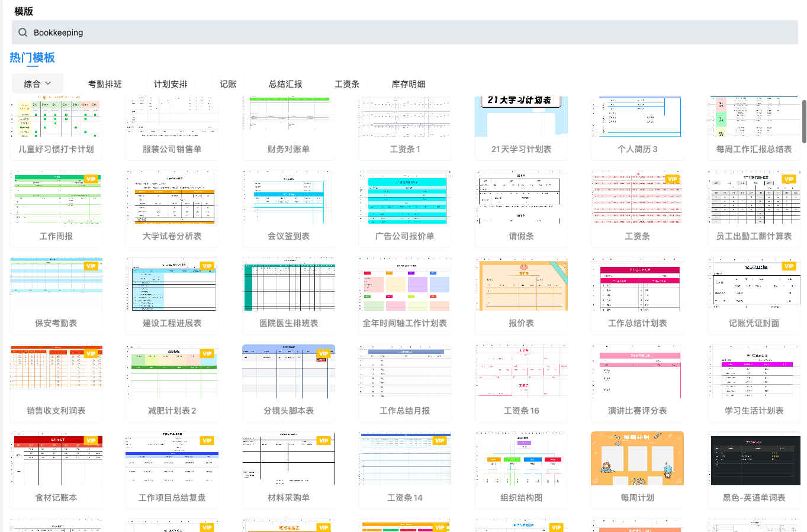The width and height of the screenshot is (807, 532).
Task: Open the 演讲比赛评分表 template
Action: (x=637, y=383)
